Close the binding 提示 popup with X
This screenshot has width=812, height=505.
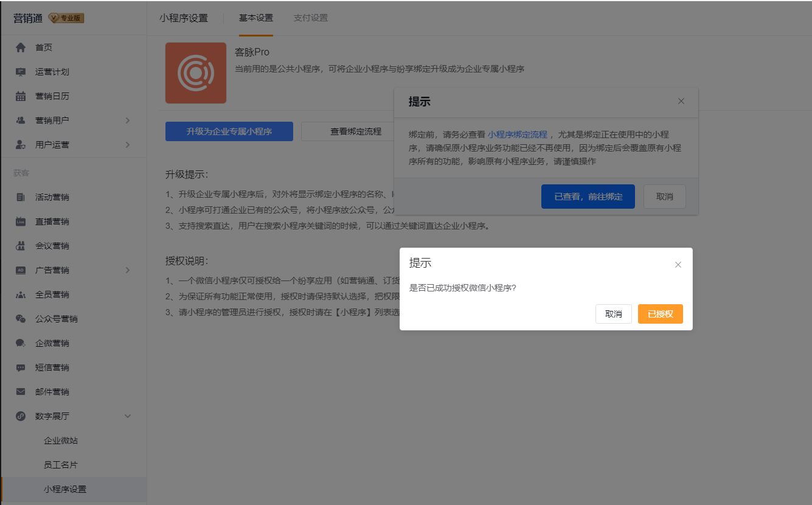[x=681, y=101]
